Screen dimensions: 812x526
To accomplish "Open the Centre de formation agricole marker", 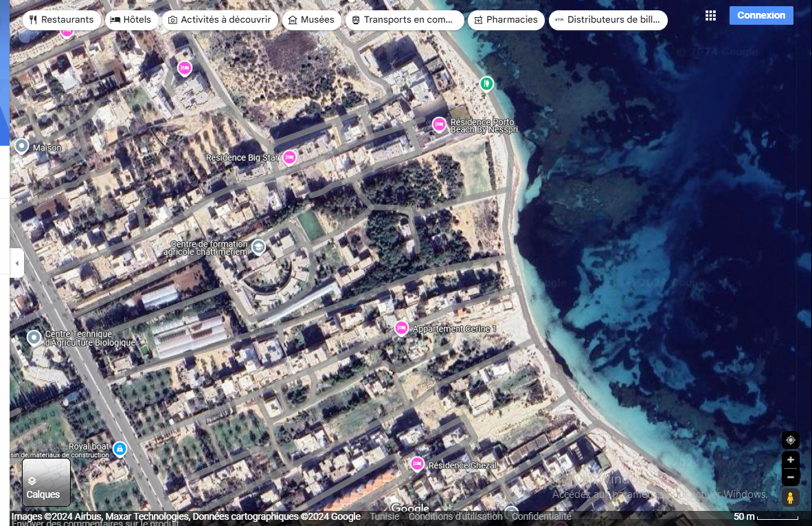I will tap(258, 246).
